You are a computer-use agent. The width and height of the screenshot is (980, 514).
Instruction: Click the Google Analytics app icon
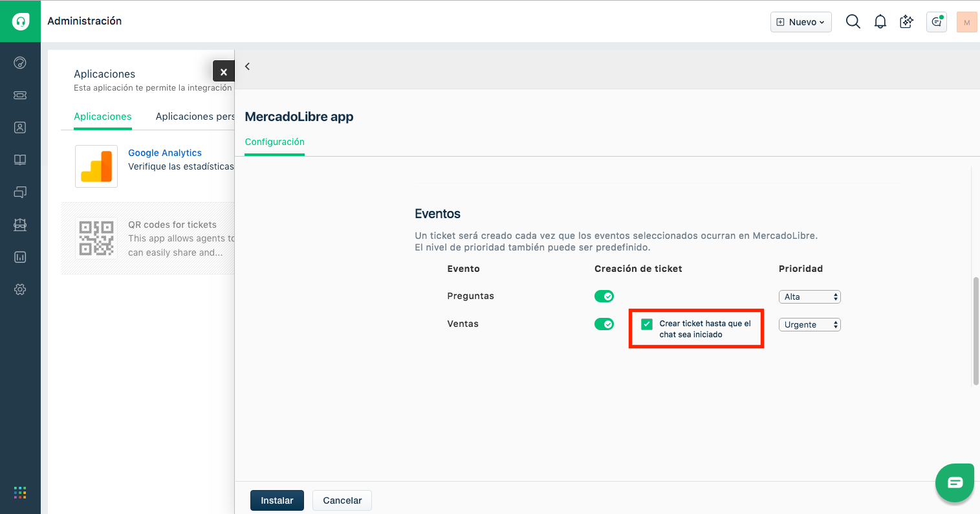click(96, 166)
